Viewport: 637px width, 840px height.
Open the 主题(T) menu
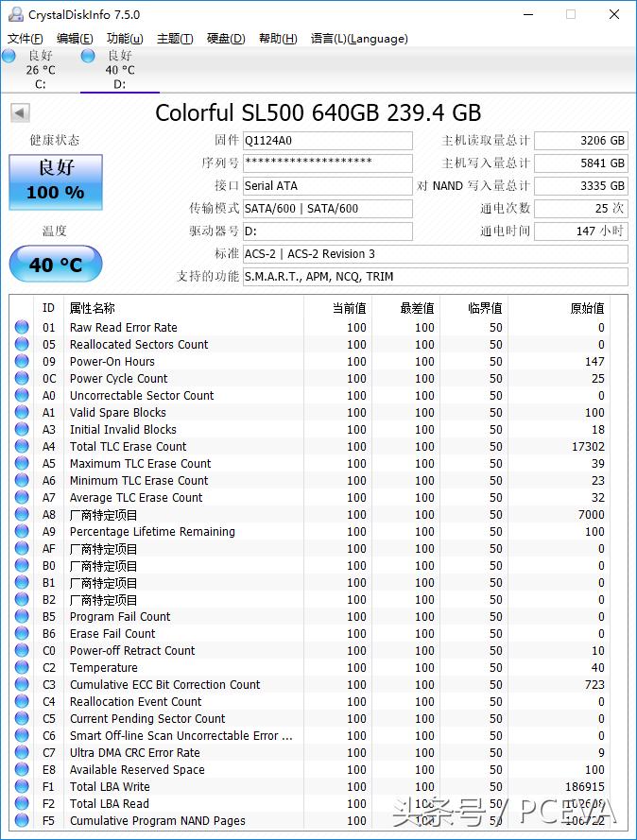coord(175,39)
